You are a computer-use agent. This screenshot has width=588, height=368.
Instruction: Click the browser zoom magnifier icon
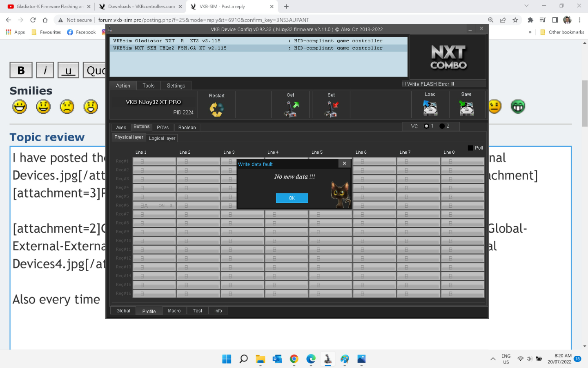pos(491,20)
